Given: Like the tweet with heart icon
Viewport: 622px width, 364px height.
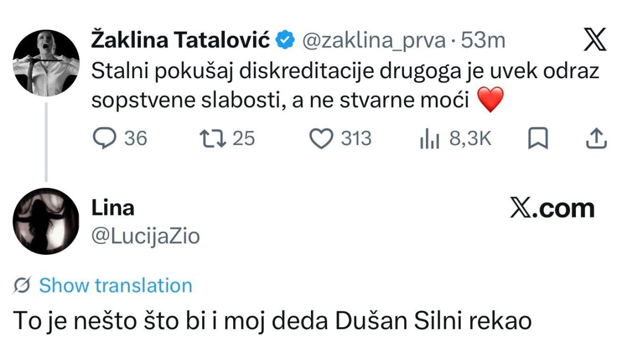Looking at the screenshot, I should pos(320,139).
